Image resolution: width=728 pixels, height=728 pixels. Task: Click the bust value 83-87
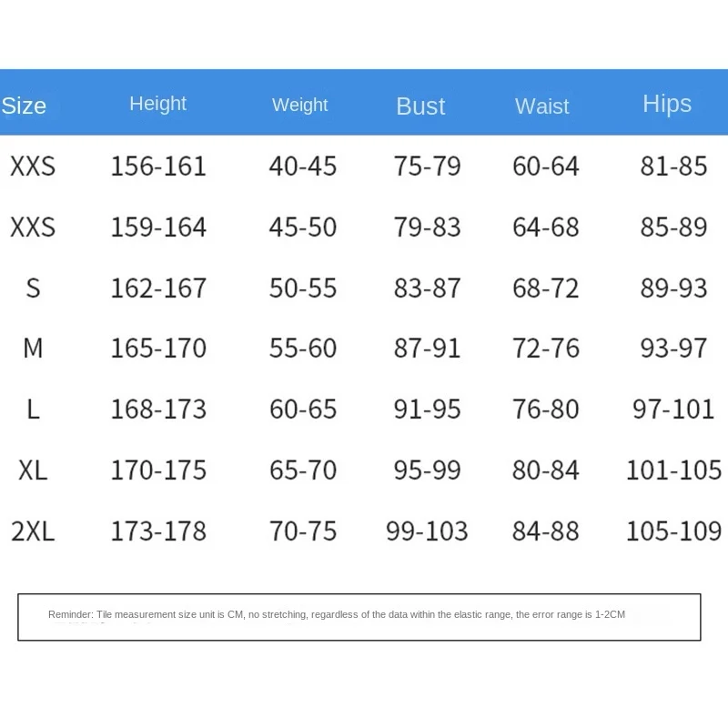click(427, 288)
